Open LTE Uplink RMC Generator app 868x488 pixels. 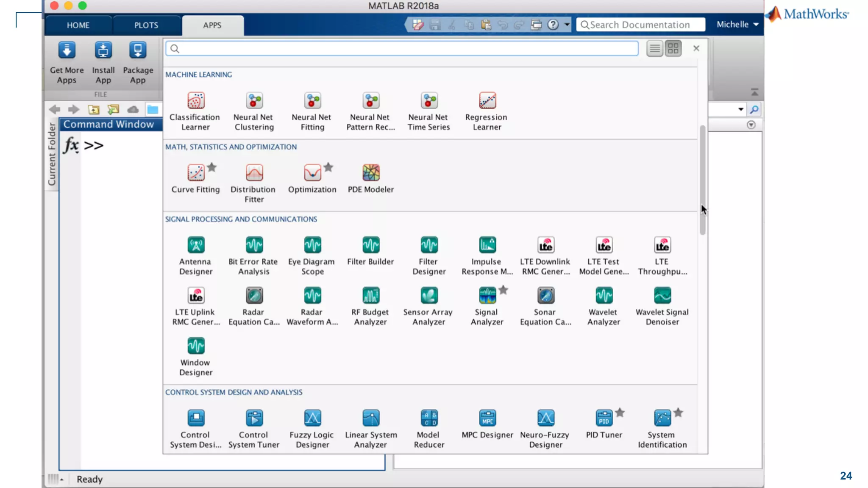pos(195,306)
